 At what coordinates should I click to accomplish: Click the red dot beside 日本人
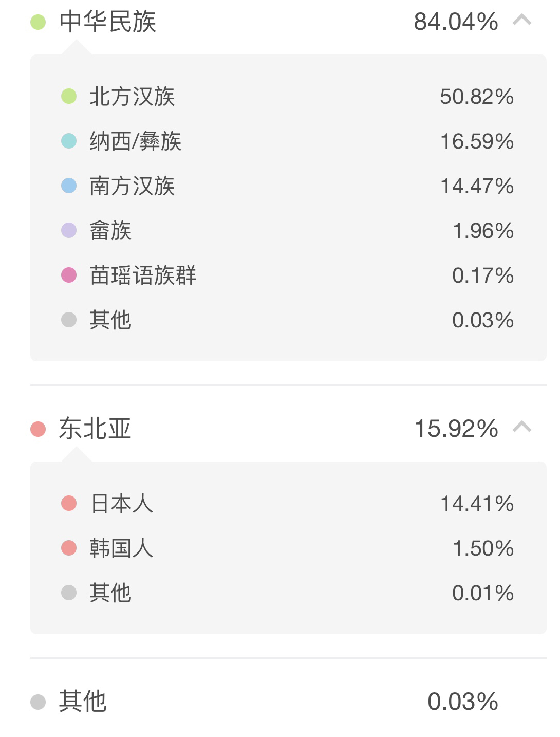[69, 503]
